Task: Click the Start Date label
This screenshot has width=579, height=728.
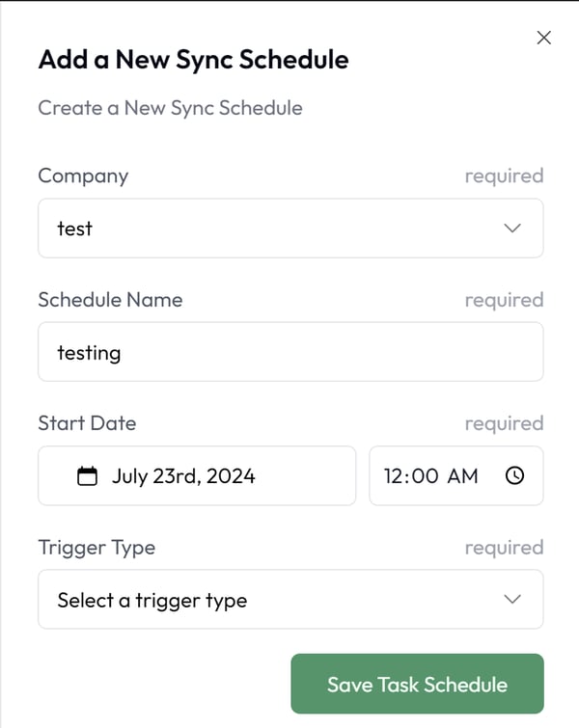Action: click(x=87, y=423)
